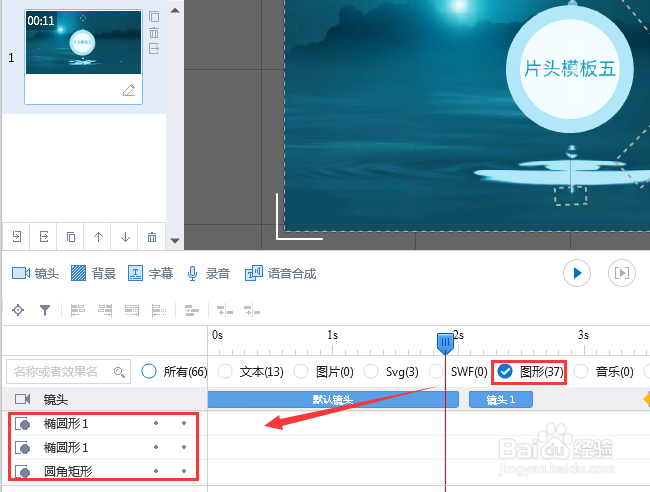Select the second 椭圆形1 layer row

click(104, 448)
